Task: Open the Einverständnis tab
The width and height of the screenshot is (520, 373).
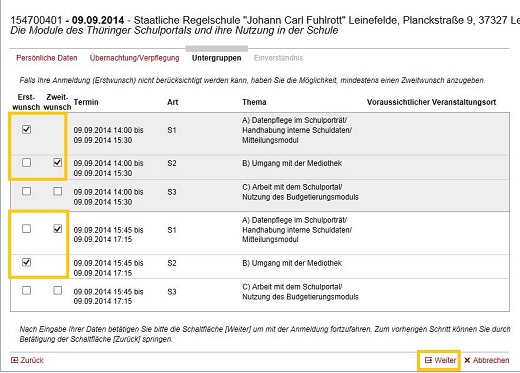Action: tap(278, 58)
